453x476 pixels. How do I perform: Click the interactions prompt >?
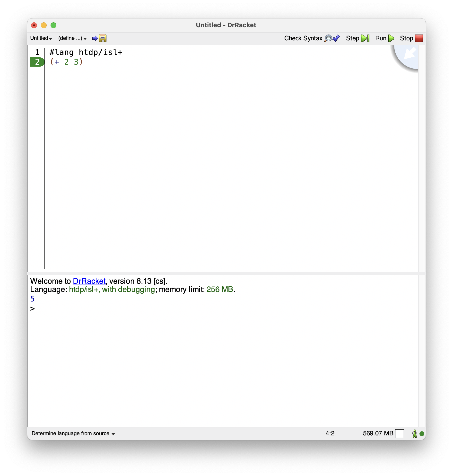click(32, 309)
